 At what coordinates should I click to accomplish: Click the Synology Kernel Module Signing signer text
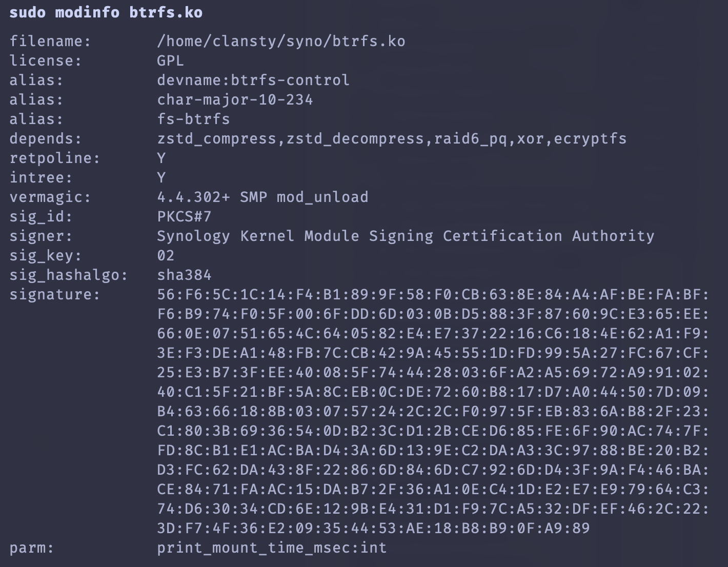pyautogui.click(x=405, y=236)
